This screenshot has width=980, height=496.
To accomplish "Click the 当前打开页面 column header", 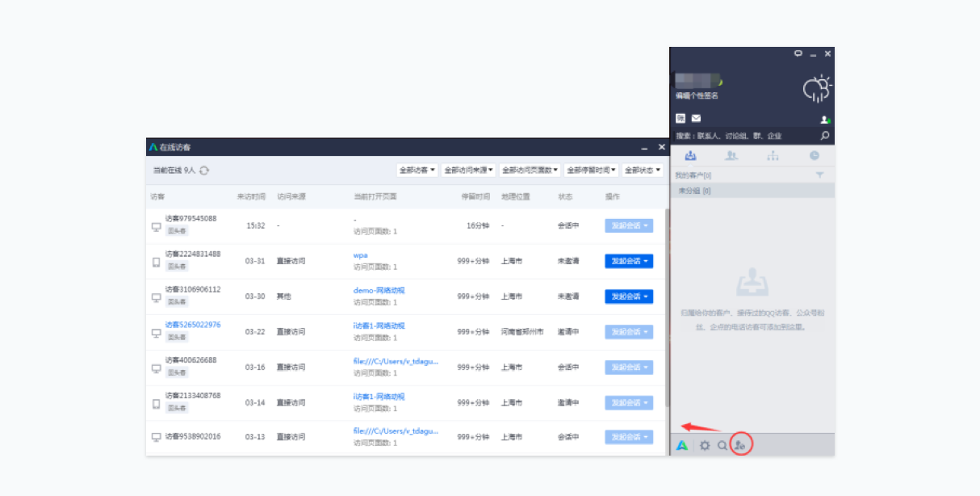I will tap(375, 196).
